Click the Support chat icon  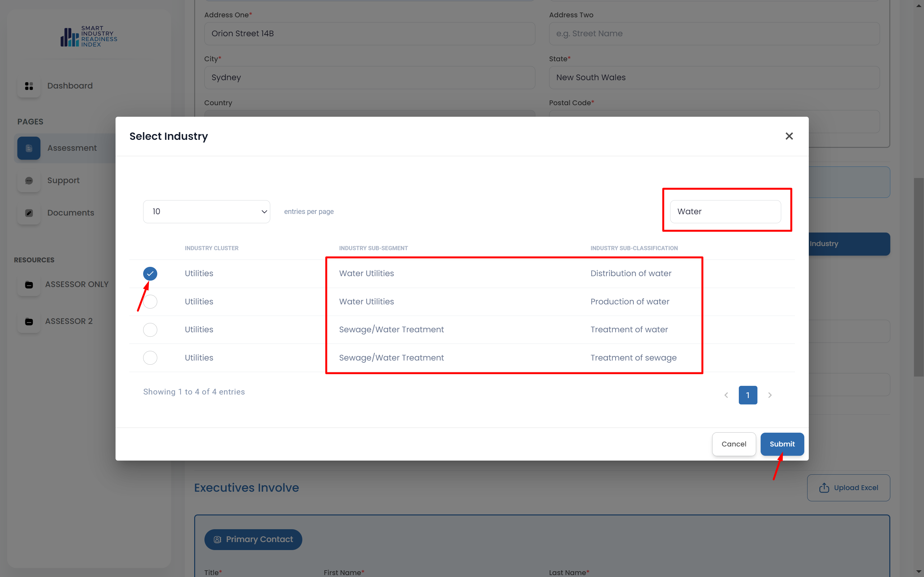point(29,181)
